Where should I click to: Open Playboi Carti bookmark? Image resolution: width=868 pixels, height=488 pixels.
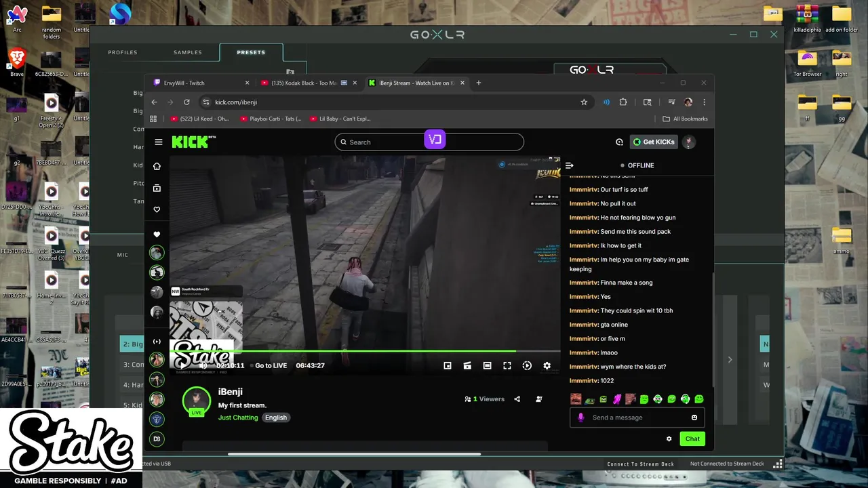pos(271,119)
